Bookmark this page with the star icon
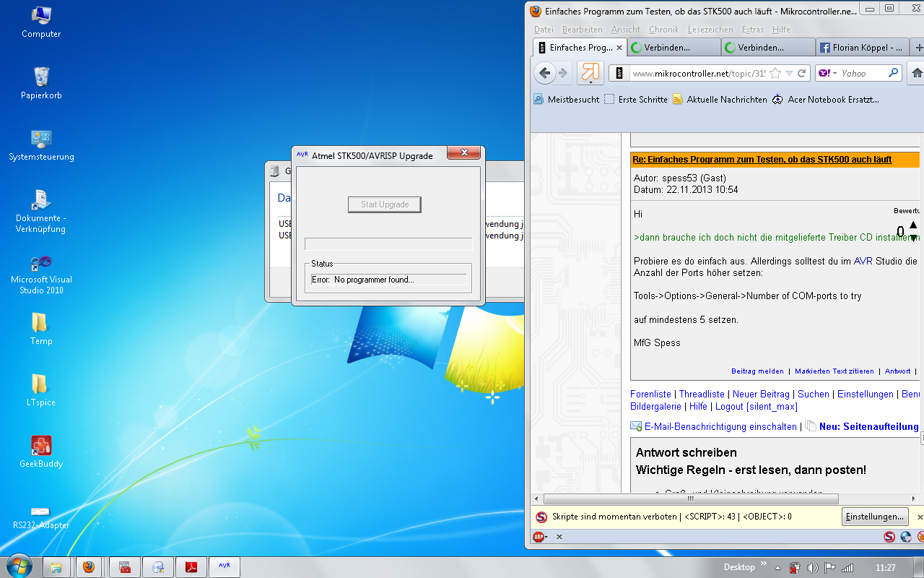The image size is (924, 578). tap(775, 73)
